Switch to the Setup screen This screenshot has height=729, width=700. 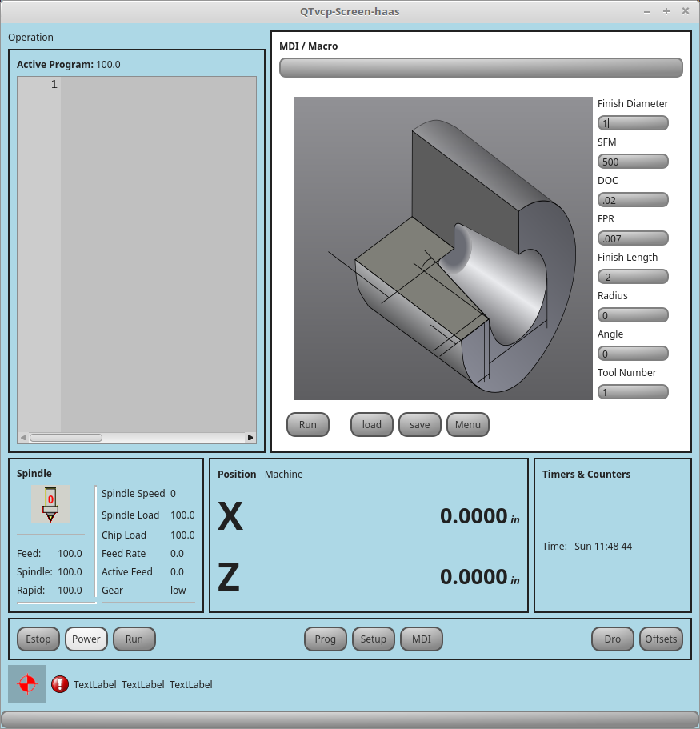pos(374,639)
